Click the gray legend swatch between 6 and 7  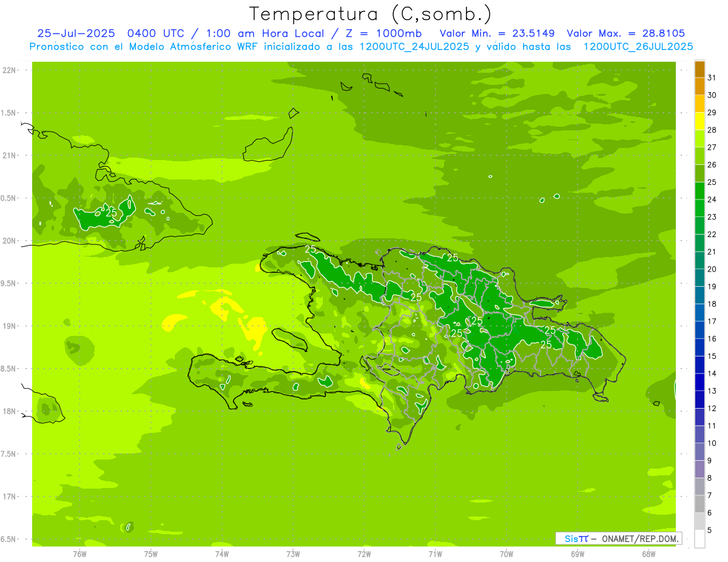point(699,504)
